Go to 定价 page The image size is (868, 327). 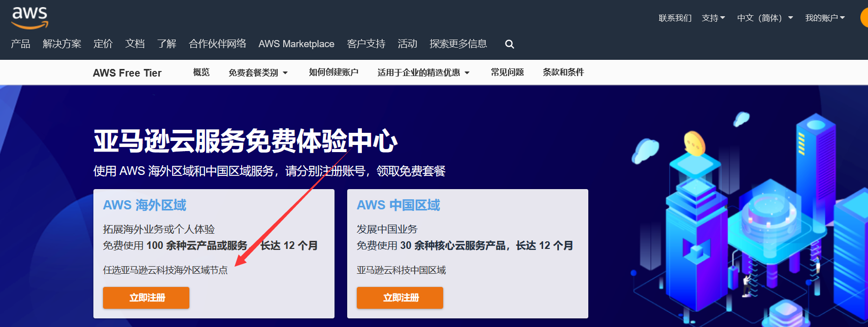tap(103, 44)
